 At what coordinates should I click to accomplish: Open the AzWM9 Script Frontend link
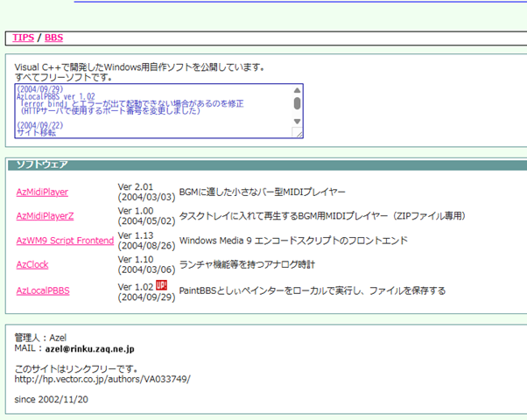[65, 241]
